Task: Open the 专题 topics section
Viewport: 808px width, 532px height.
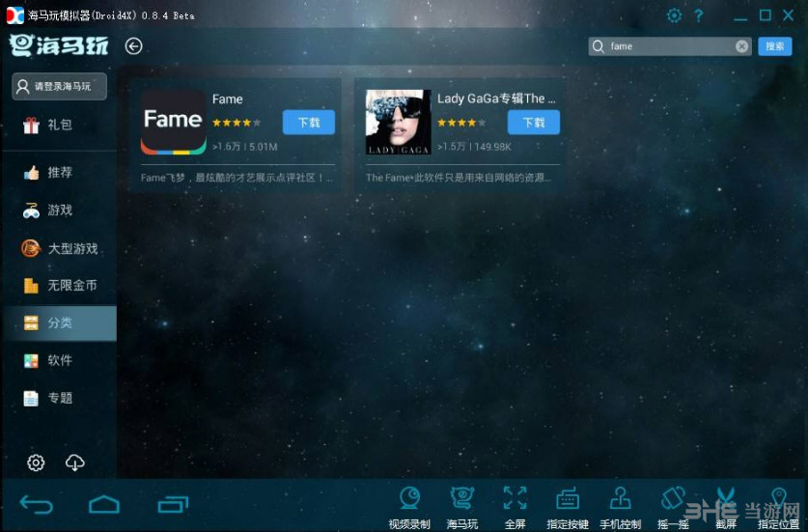Action: pos(59,398)
